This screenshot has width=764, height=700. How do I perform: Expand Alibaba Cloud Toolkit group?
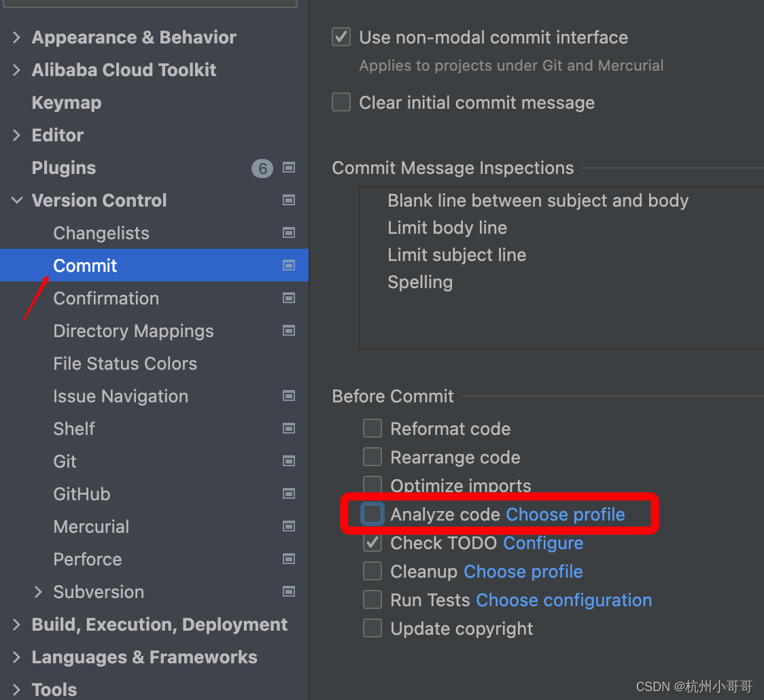pos(16,70)
